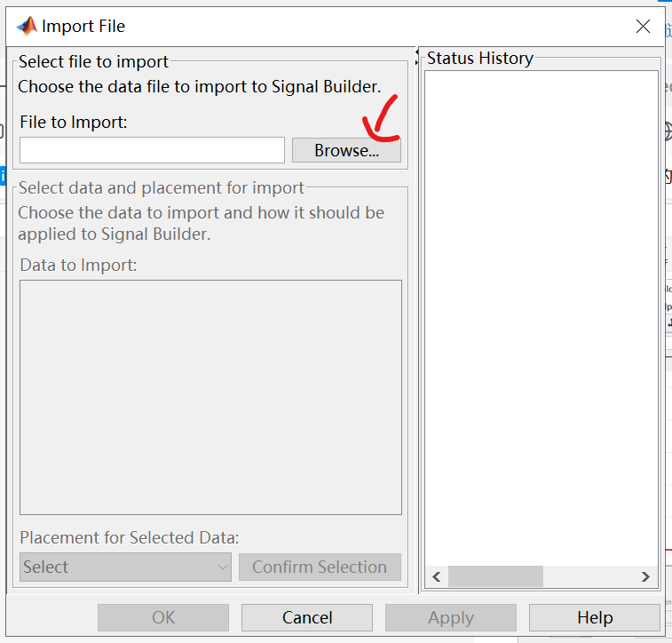This screenshot has height=643, width=672.
Task: Click the Status History scroll right arrow
Action: tap(645, 576)
